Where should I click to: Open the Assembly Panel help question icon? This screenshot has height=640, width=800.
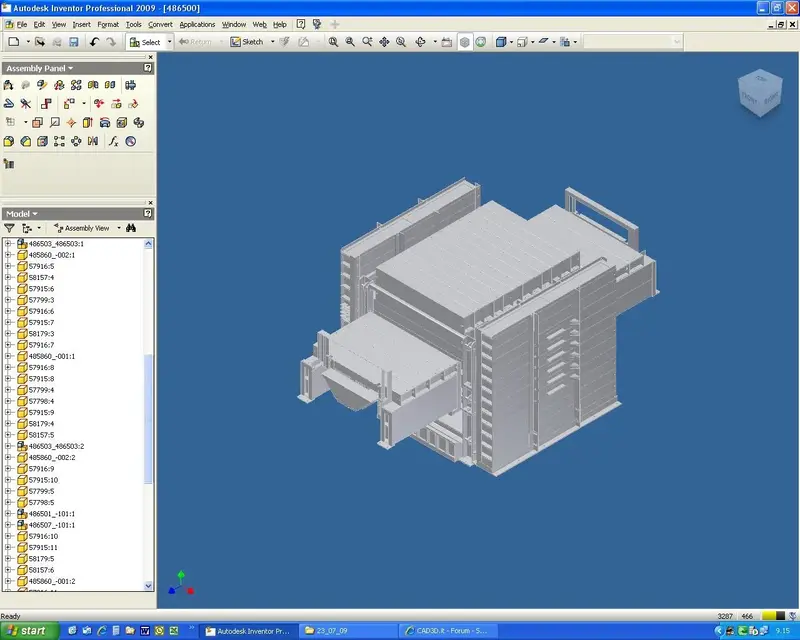(147, 68)
